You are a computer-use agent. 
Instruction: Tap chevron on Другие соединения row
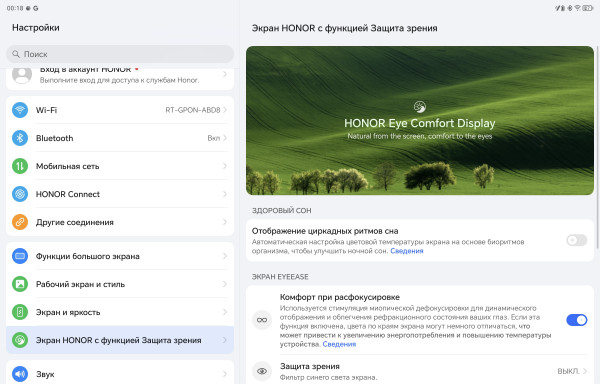coord(225,222)
